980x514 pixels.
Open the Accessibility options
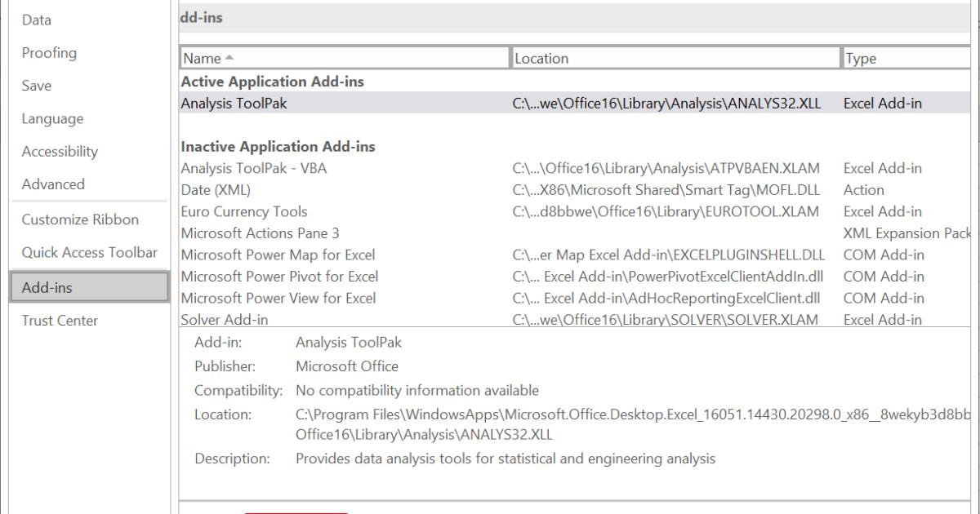click(x=59, y=151)
